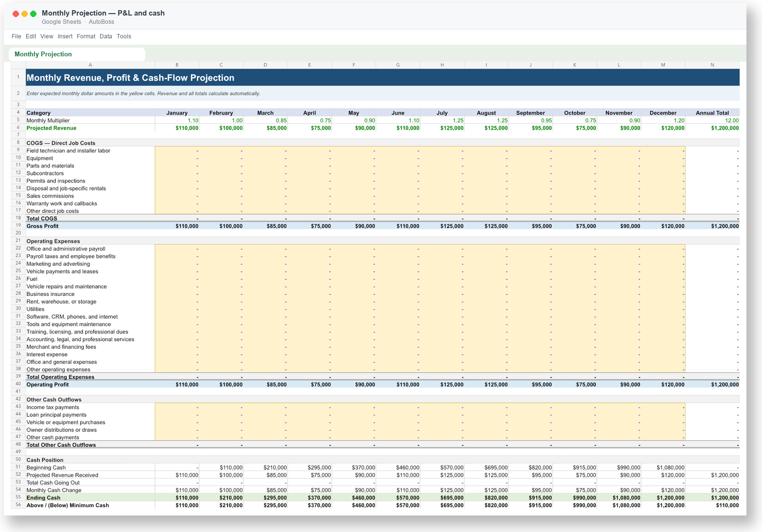The image size is (762, 532).
Task: Click the 'January' column heading cell
Action: pos(177,113)
